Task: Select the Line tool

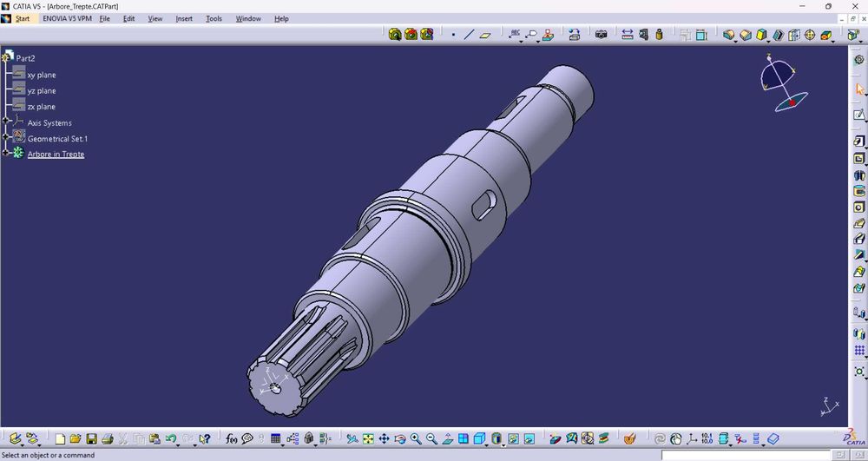Action: tap(469, 35)
